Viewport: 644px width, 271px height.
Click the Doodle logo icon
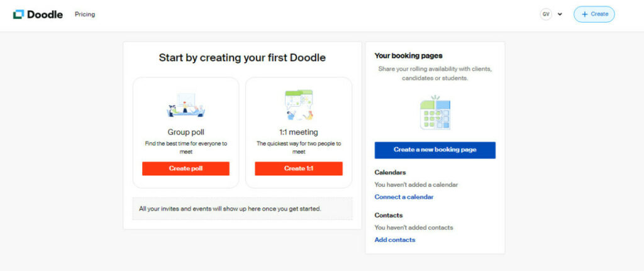18,14
